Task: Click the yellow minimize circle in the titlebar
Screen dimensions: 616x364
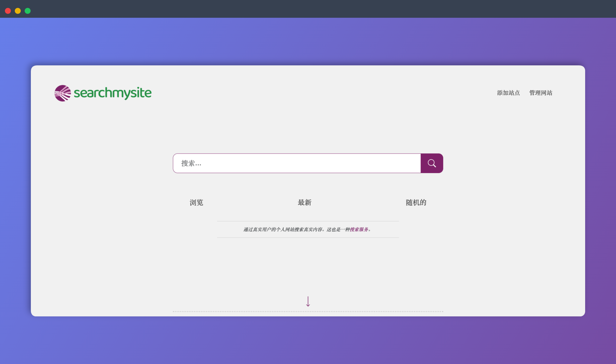Action: 18,11
